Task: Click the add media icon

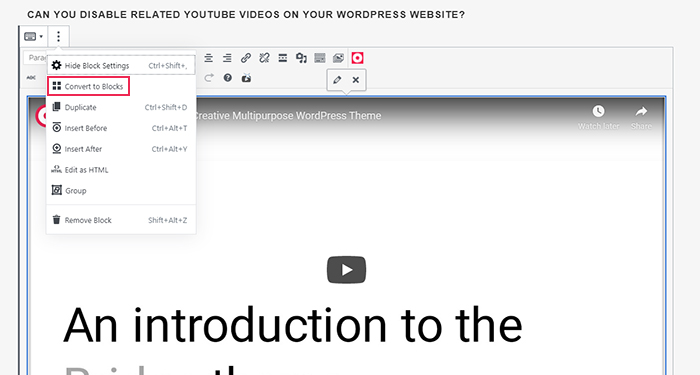Action: [x=301, y=58]
